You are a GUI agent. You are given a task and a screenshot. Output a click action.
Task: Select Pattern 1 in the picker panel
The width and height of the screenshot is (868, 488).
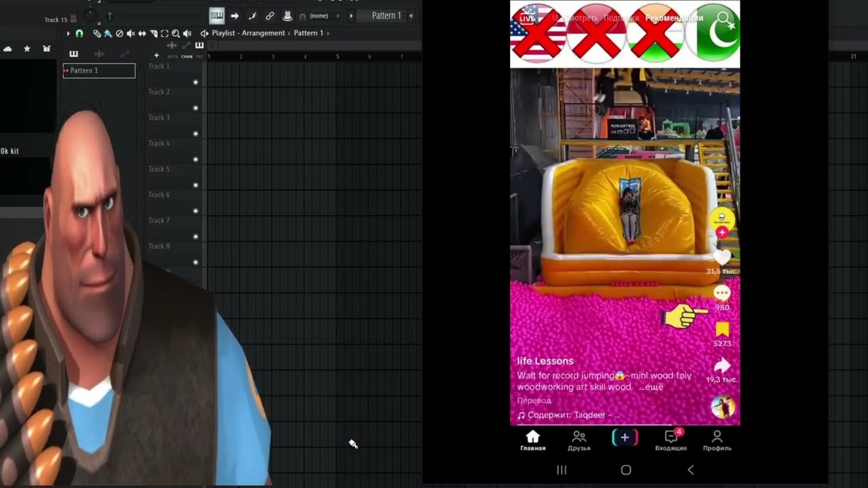coord(99,70)
